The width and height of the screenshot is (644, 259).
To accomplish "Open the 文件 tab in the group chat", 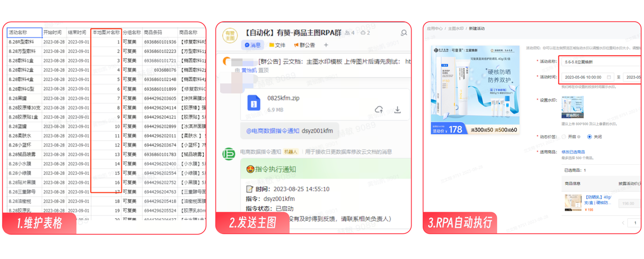I will point(277,45).
